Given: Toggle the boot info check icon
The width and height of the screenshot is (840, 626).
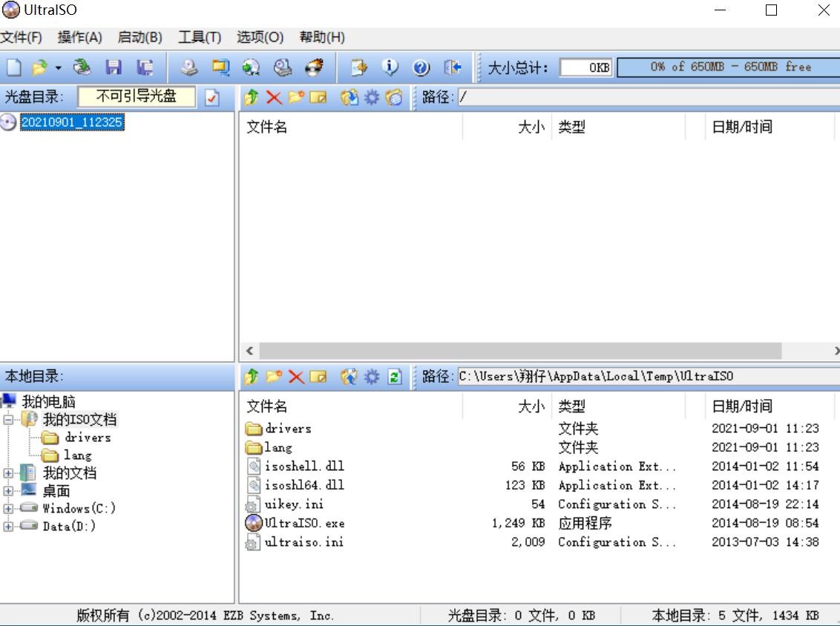Looking at the screenshot, I should [x=212, y=97].
